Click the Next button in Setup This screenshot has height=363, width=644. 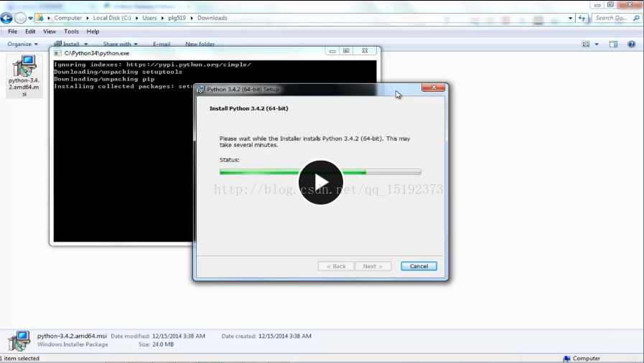click(373, 266)
